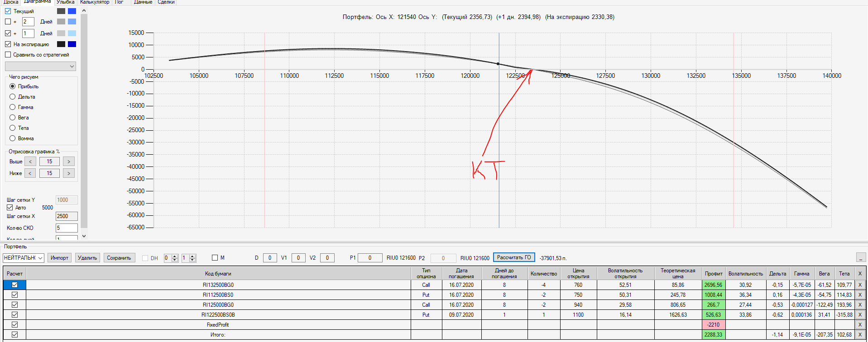Viewport: 868px width, 342px height.
Task: Enable the +2 Дней curve checkbox
Action: point(8,21)
